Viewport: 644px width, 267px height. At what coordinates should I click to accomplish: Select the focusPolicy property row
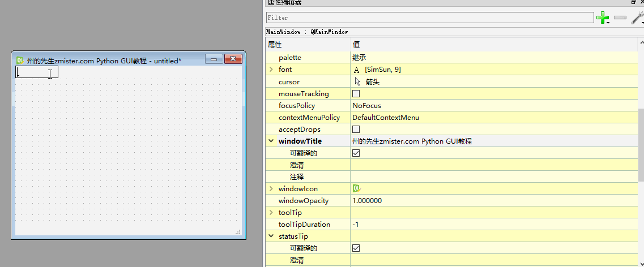[x=452, y=105]
